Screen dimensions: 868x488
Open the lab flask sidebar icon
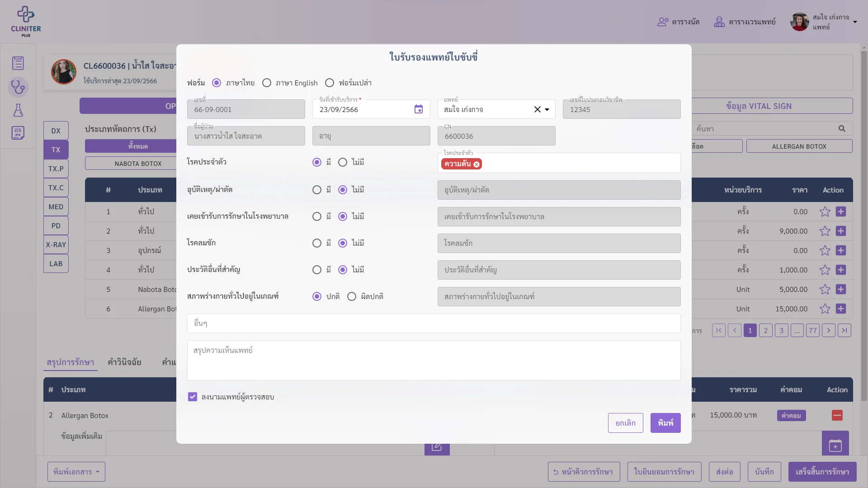tap(18, 110)
